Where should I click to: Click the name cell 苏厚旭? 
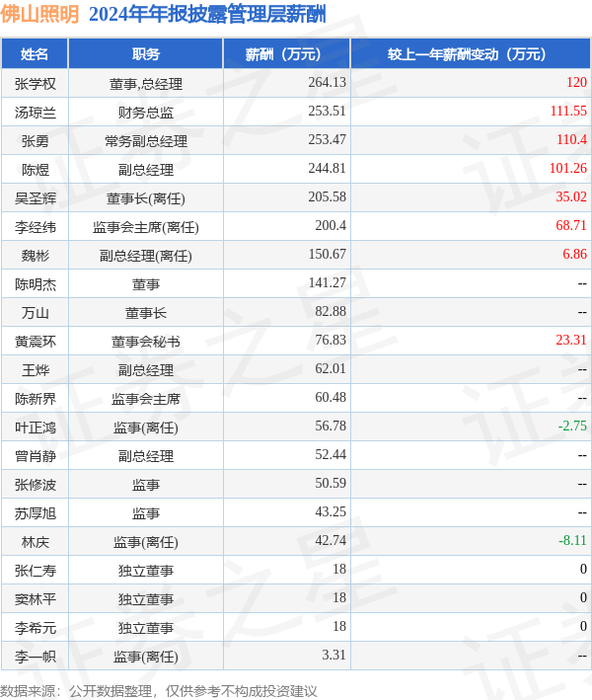point(36,513)
